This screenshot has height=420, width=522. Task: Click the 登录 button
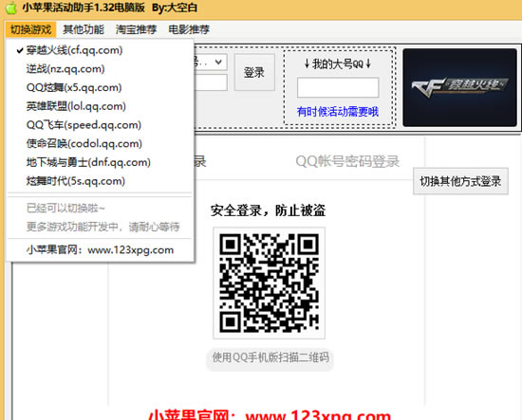coord(254,72)
